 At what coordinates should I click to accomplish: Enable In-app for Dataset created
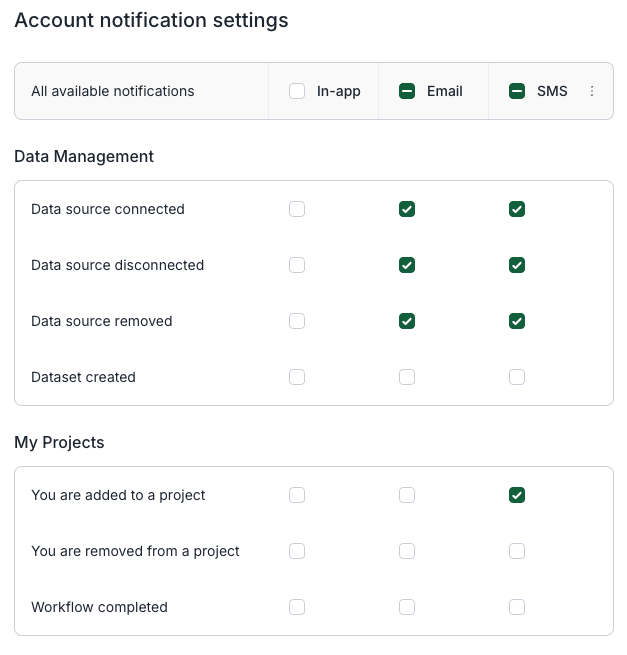[x=297, y=377]
